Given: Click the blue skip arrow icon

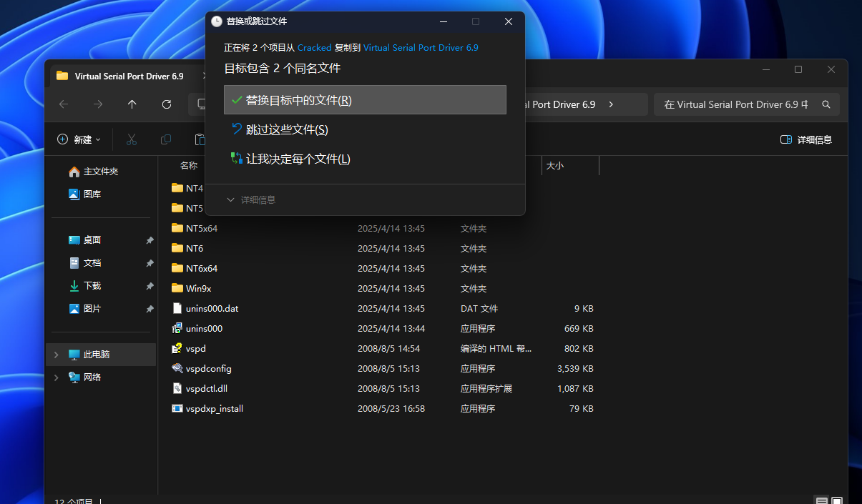Looking at the screenshot, I should [237, 129].
